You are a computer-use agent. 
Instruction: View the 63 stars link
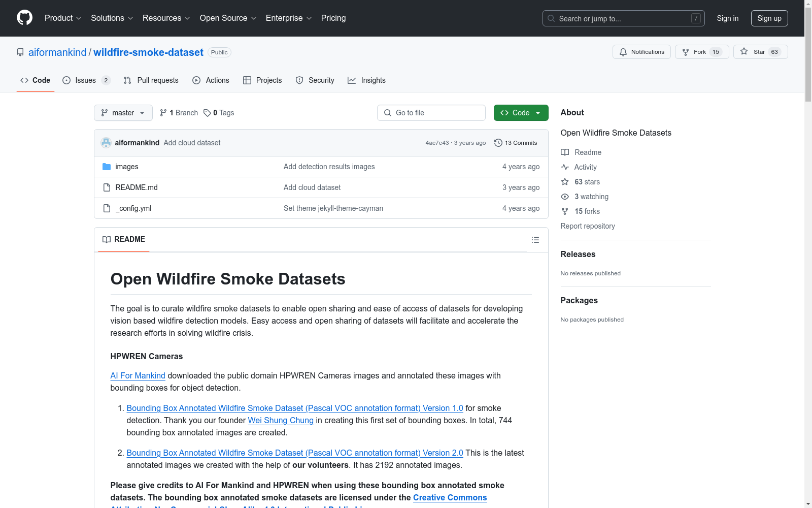point(587,182)
